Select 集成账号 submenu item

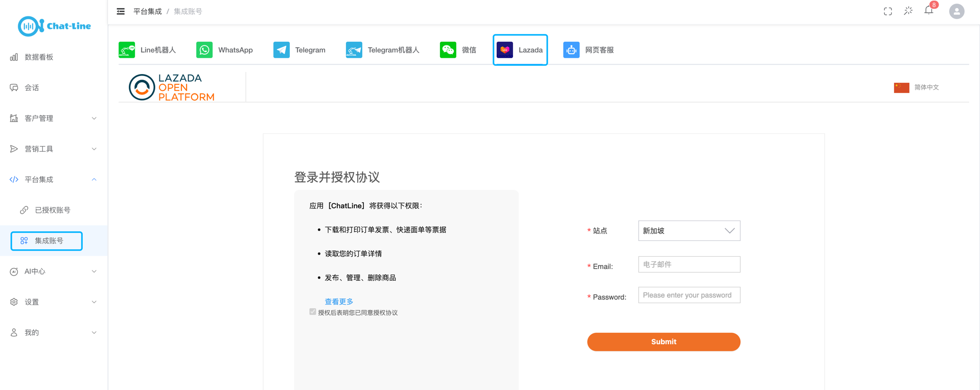[54, 241]
